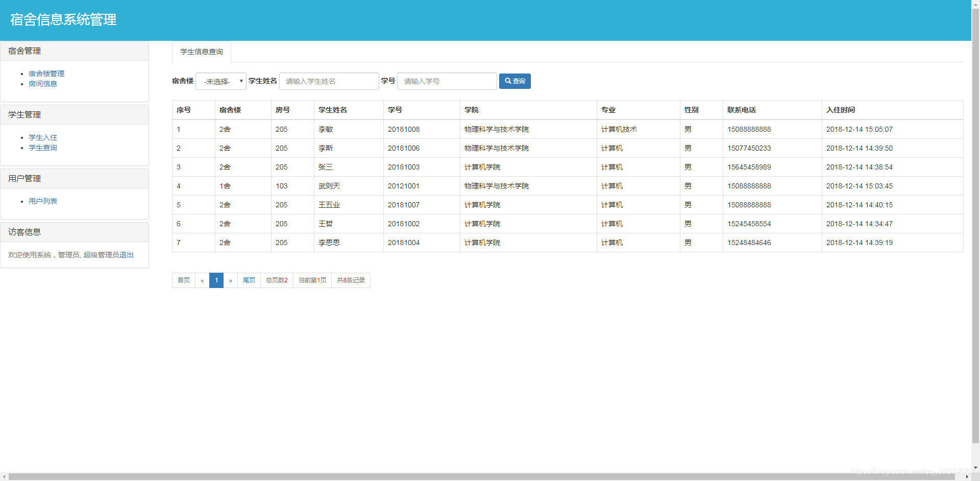The image size is (980, 481).
Task: Click the horizontal scrollbar right arrow
Action: click(967, 476)
